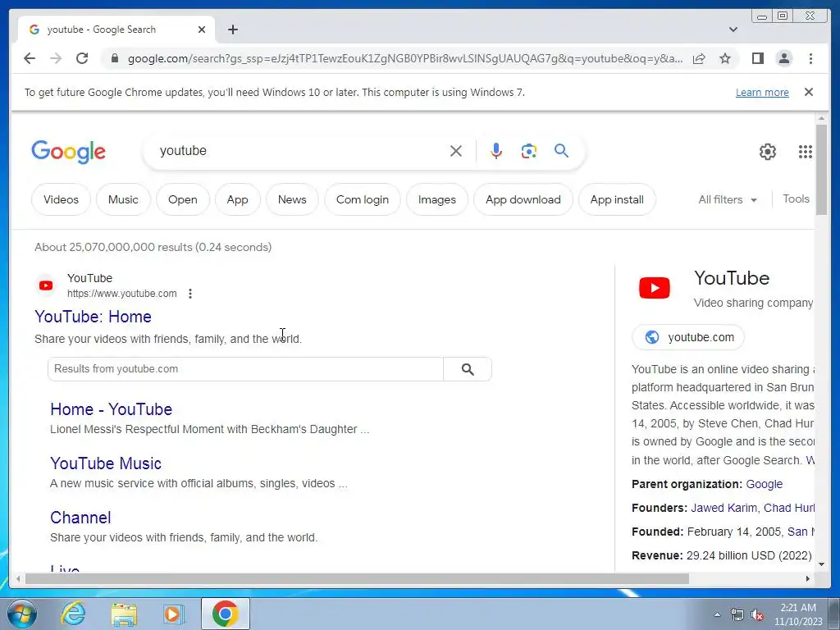This screenshot has height=630, width=840.
Task: Click Chrome taskbar button
Action: (x=225, y=614)
